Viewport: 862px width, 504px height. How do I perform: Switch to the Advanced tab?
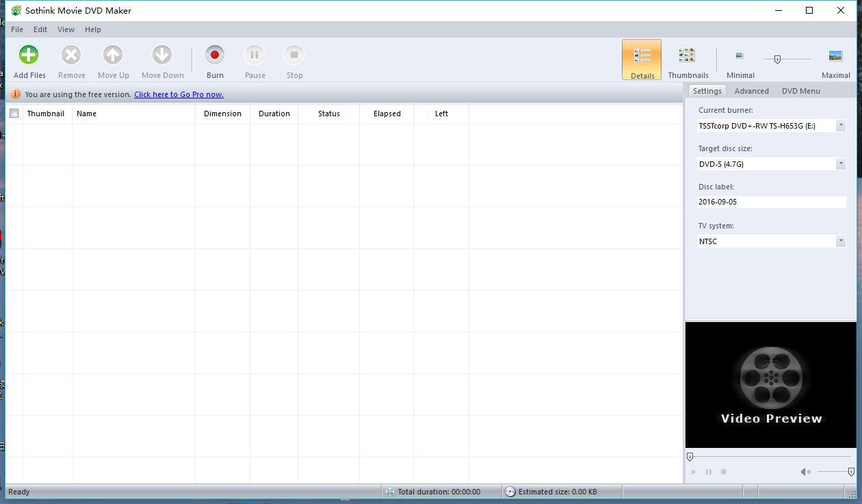click(x=751, y=91)
